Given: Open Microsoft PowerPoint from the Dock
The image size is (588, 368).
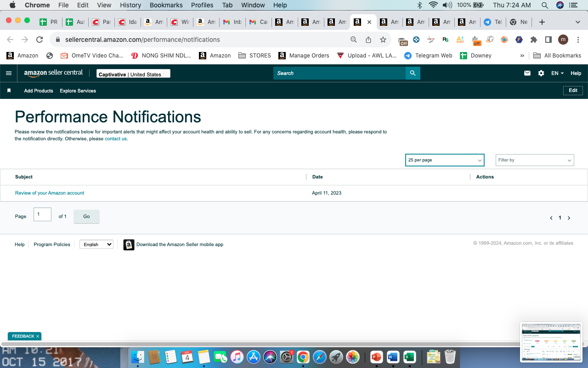Looking at the screenshot, I should (376, 356).
